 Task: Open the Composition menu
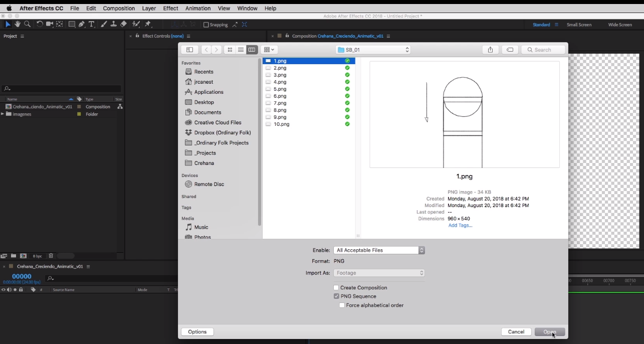pyautogui.click(x=119, y=8)
